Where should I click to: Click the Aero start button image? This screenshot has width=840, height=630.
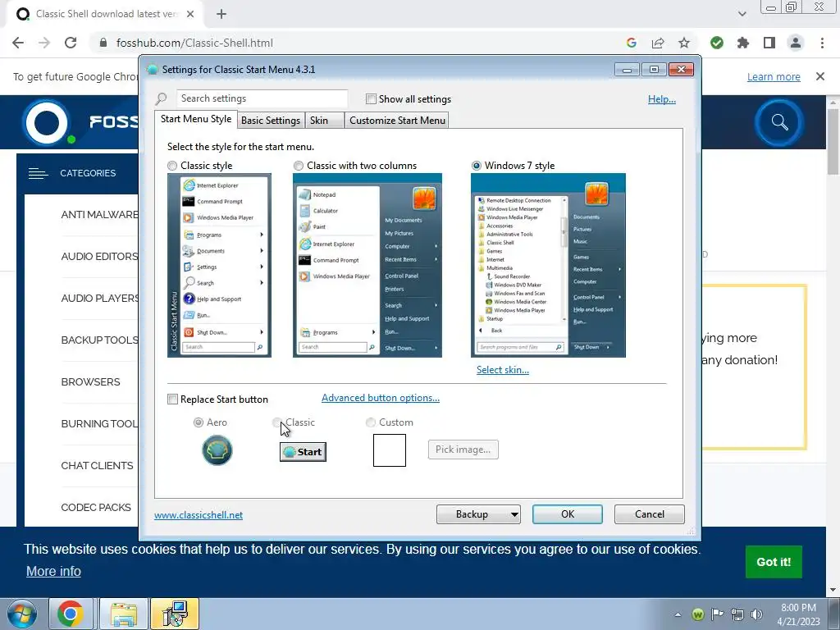click(217, 450)
